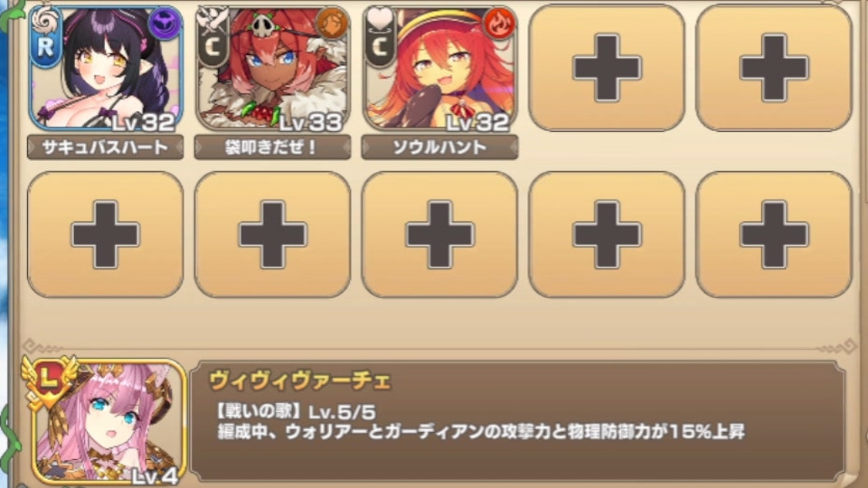The width and height of the screenshot is (868, 488).
Task: Add member in fifth top-row empty slot
Action: pyautogui.click(x=774, y=68)
